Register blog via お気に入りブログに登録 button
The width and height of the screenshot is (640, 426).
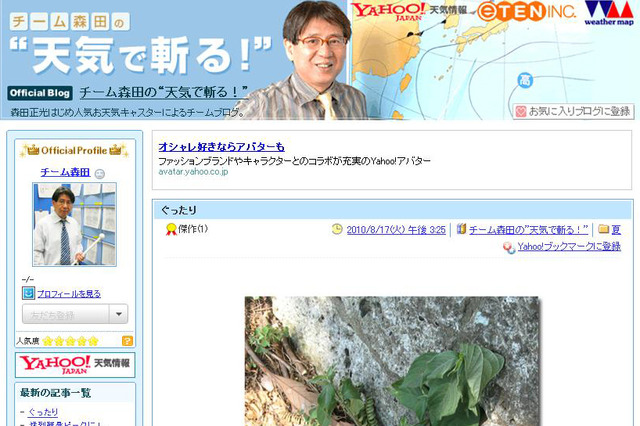click(x=573, y=111)
